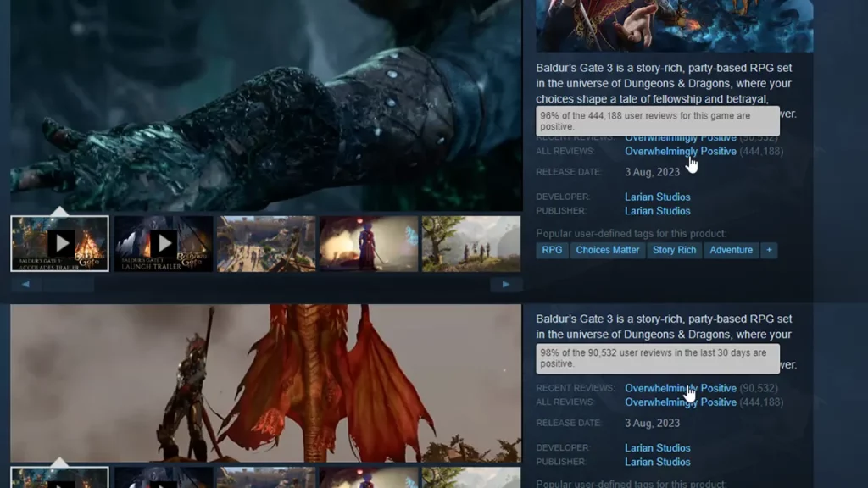Image resolution: width=868 pixels, height=488 pixels.
Task: Play the Launch Trailer thumbnail in top page
Action: 164,243
